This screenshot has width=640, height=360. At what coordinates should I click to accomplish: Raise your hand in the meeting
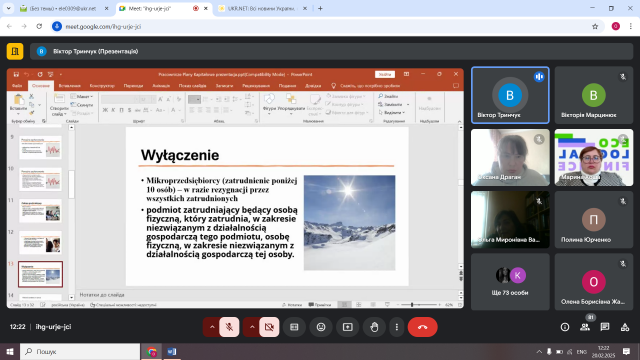pos(374,327)
